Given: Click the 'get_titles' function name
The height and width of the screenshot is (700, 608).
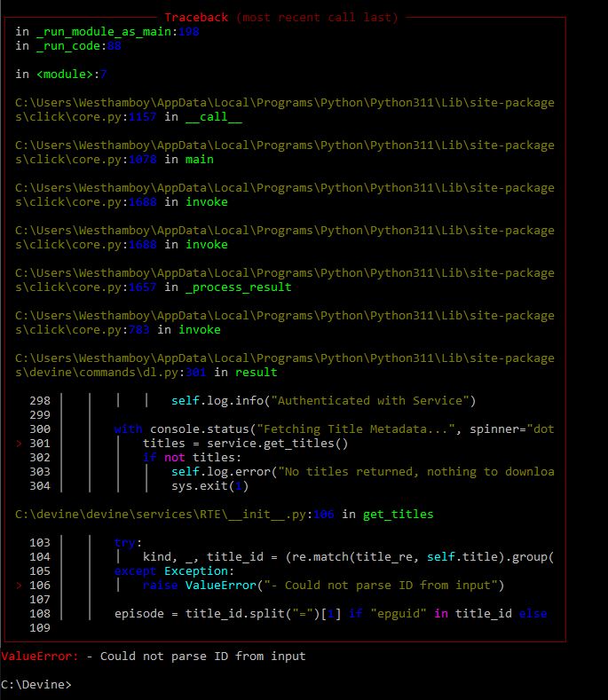Looking at the screenshot, I should 398,515.
